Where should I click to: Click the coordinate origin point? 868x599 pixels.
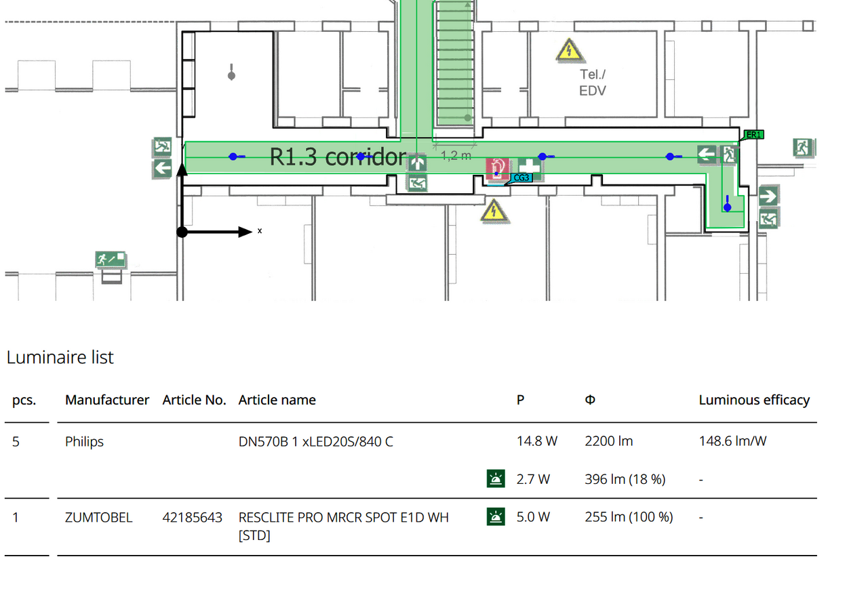tap(182, 232)
